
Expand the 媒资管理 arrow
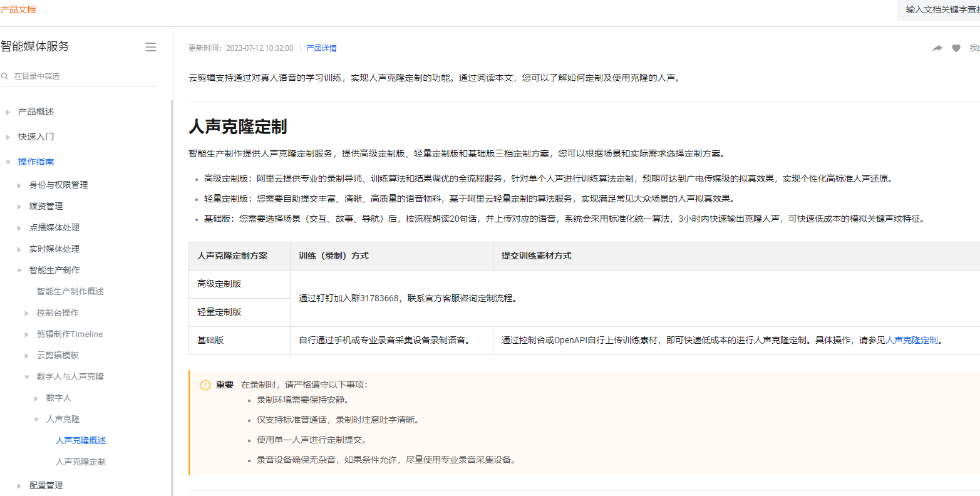pyautogui.click(x=19, y=207)
